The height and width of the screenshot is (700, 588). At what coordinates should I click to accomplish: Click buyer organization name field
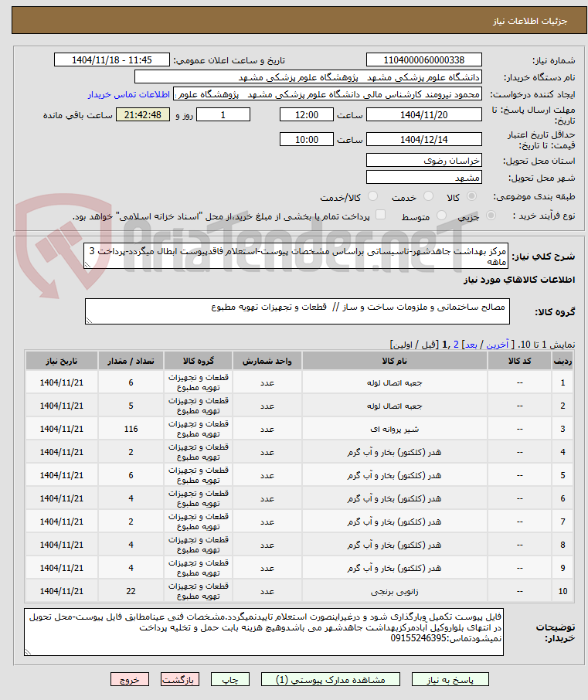pos(308,77)
